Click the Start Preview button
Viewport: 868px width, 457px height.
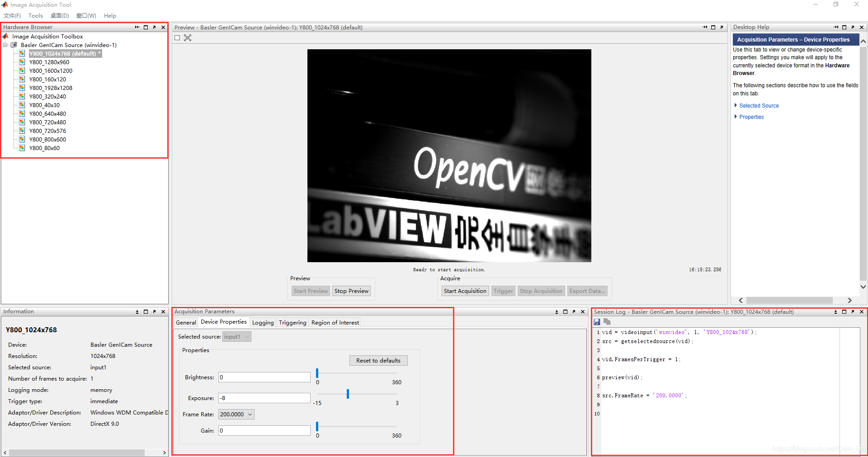point(311,291)
